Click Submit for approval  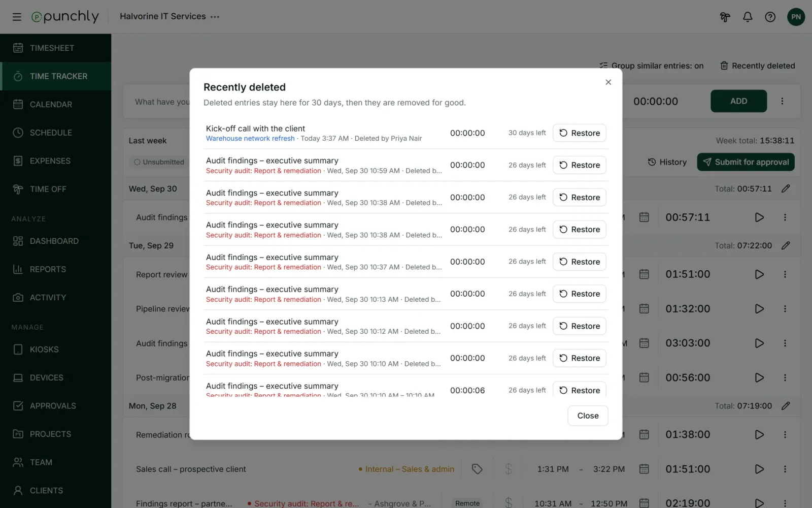746,162
